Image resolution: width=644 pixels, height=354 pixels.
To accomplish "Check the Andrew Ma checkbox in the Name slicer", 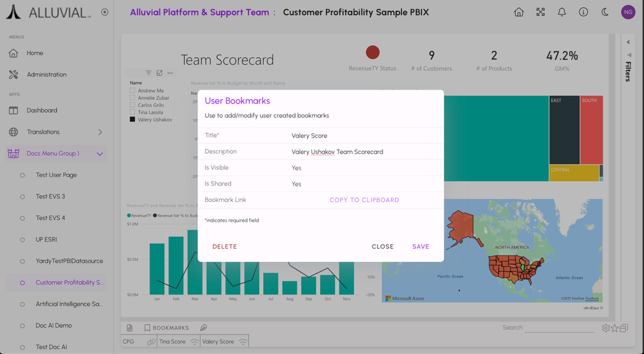I will click(133, 90).
